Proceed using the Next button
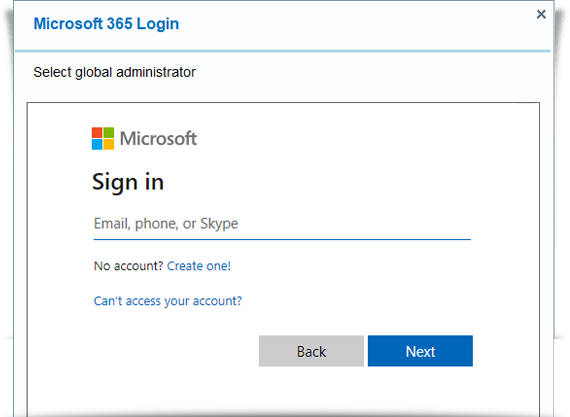This screenshot has height=417, width=570. click(420, 351)
